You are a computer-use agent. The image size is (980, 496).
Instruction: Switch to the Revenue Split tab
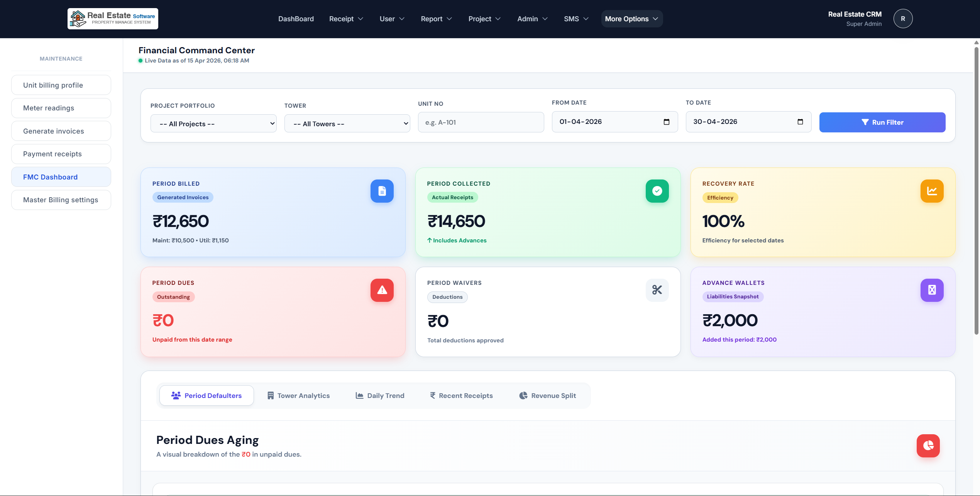(x=547, y=395)
